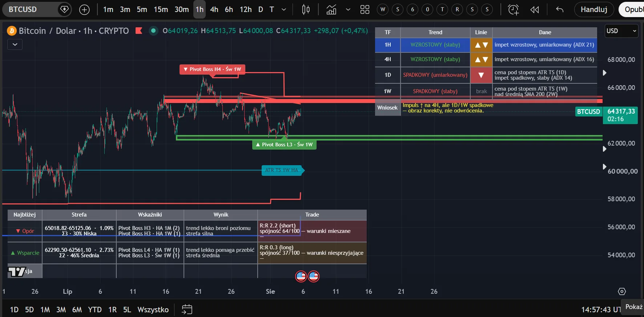Click the Handluj button
The width and height of the screenshot is (644, 317).
pyautogui.click(x=594, y=9)
